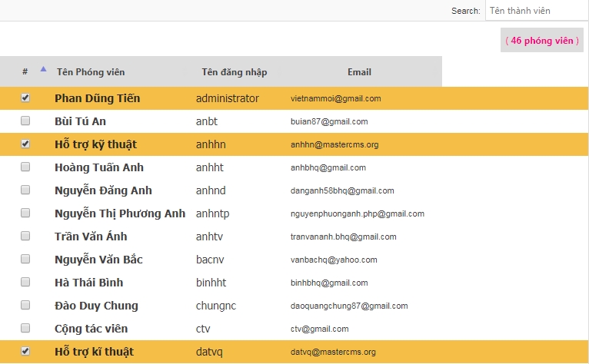Image resolution: width=589 pixels, height=364 pixels.
Task: Select the checkbox for Hoàng Tuấn Anh
Action: coord(25,167)
